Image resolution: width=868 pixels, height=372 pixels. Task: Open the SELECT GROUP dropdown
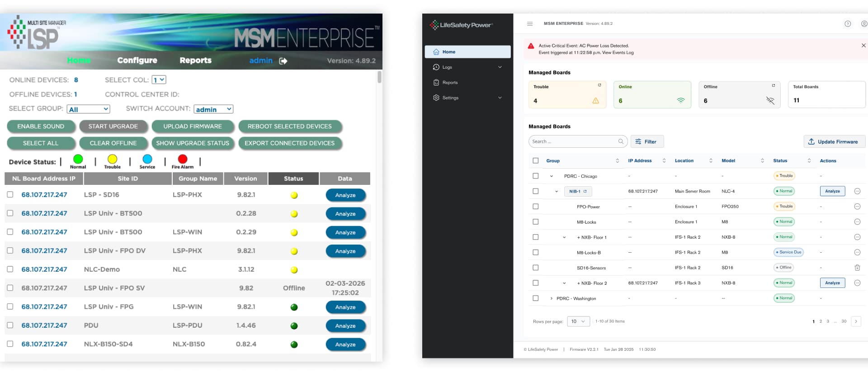click(x=89, y=109)
